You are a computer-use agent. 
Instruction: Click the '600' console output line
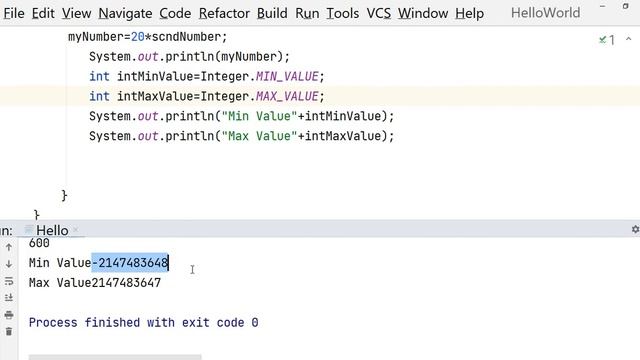39,243
